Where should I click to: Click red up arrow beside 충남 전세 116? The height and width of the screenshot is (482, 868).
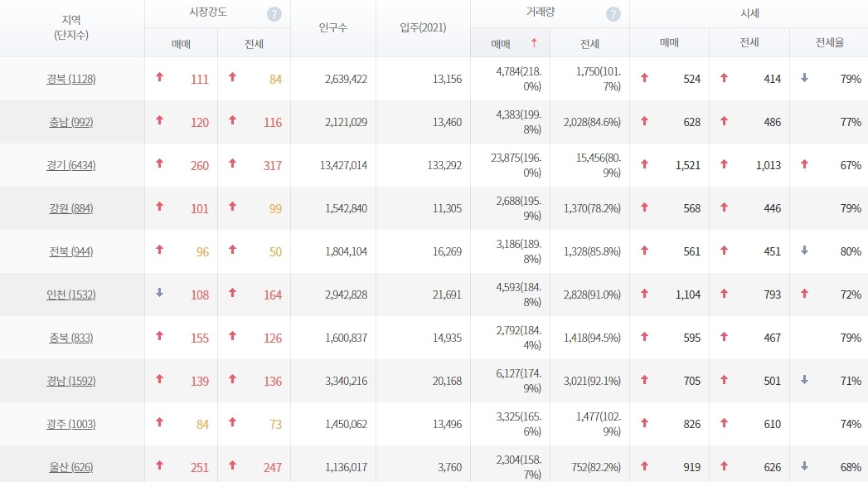tap(232, 120)
